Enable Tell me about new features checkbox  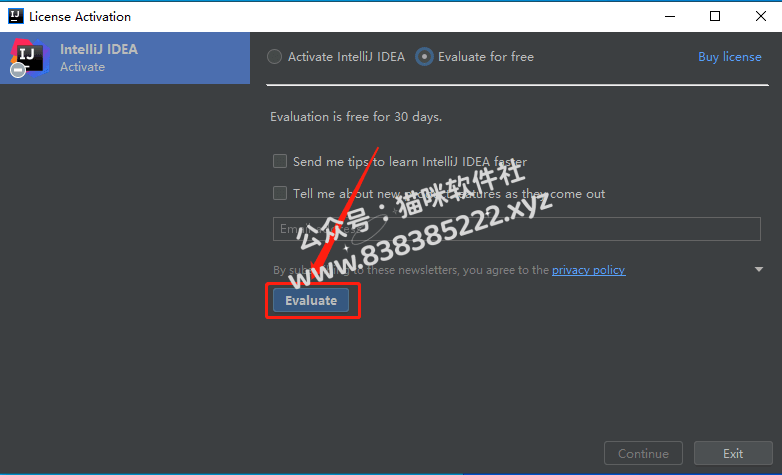click(x=280, y=193)
